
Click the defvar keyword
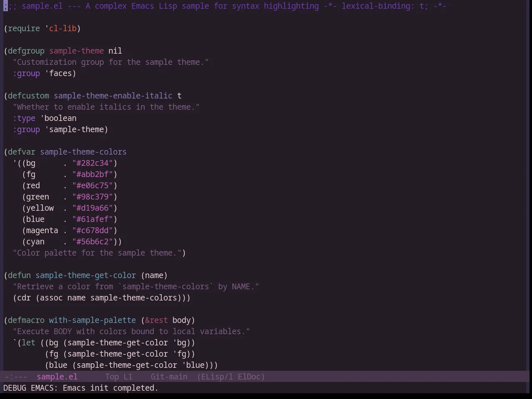click(22, 152)
